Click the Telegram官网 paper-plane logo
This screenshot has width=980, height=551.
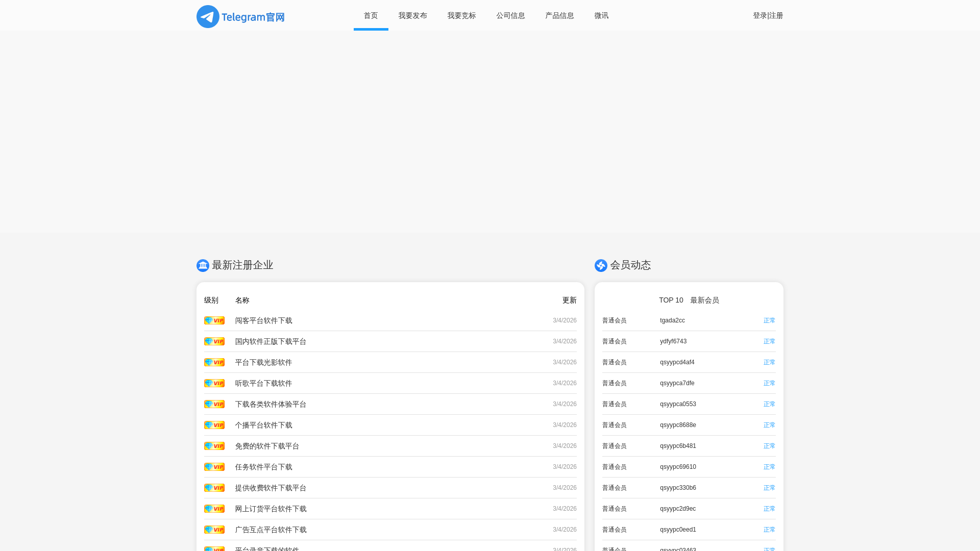[240, 16]
